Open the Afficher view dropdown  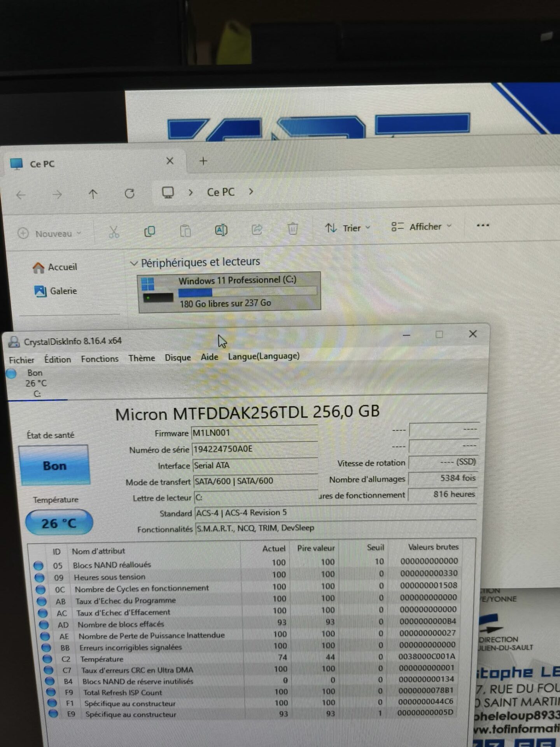click(422, 226)
